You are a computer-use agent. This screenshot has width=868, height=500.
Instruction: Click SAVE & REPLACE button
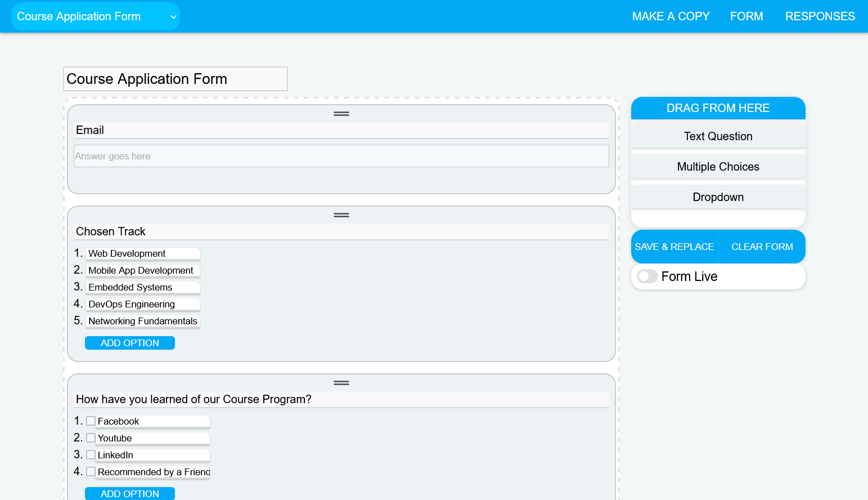pos(674,247)
